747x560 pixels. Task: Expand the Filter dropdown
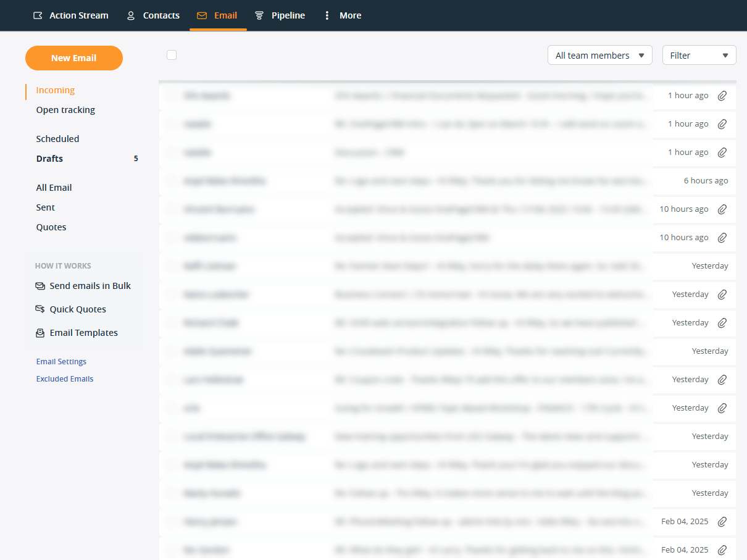699,55
